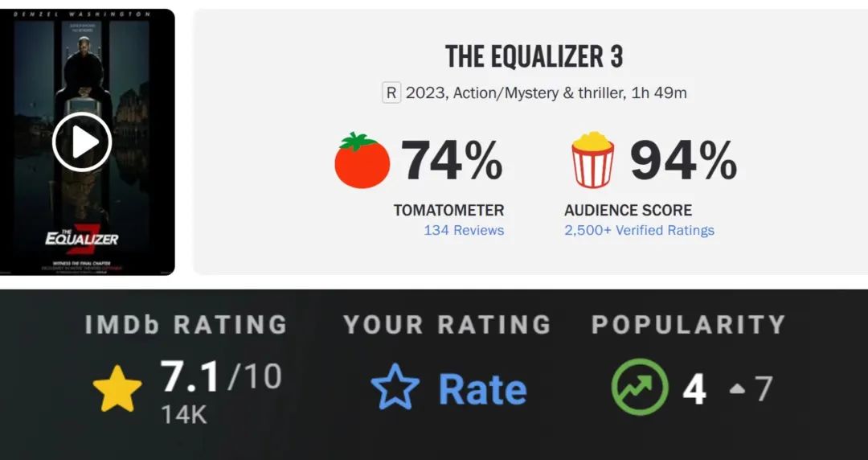Click the popularity rank number 4
This screenshot has width=868, height=460.
[694, 389]
